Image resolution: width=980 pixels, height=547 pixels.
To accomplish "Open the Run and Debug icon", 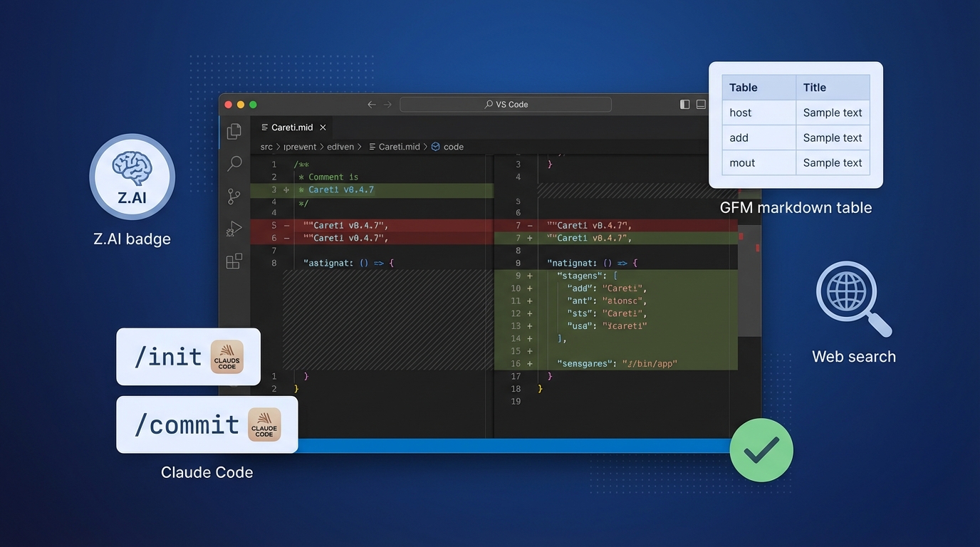I will 234,229.
